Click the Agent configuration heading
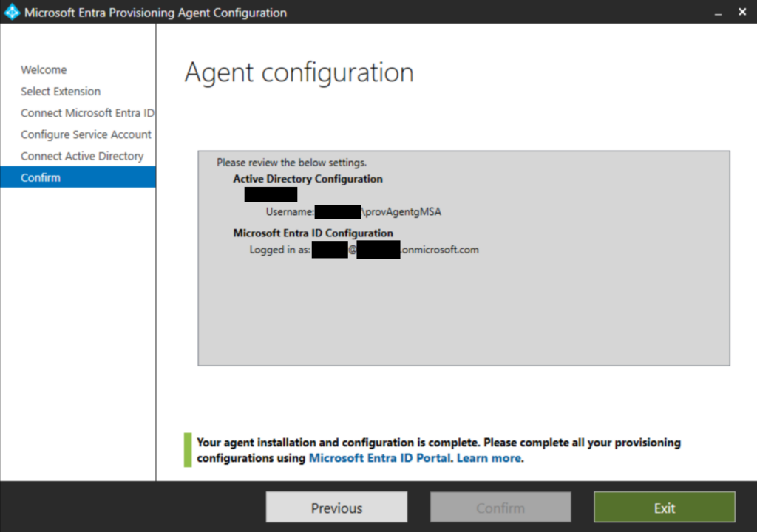757x532 pixels. pos(299,72)
